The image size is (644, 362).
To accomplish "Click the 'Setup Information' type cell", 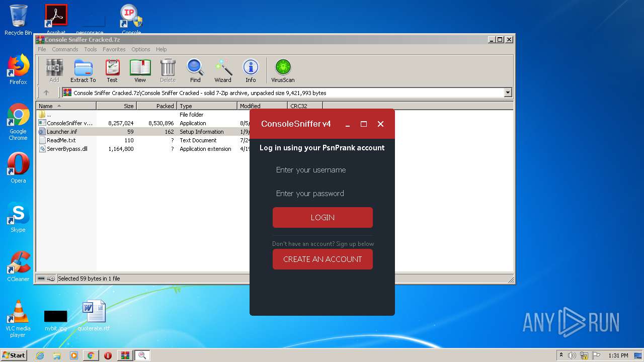I will pyautogui.click(x=202, y=132).
